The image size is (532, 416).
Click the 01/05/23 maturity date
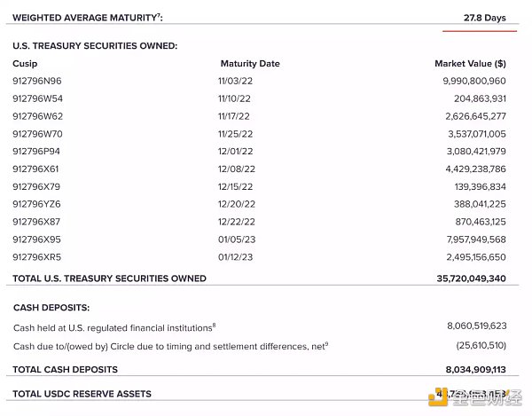(x=236, y=239)
